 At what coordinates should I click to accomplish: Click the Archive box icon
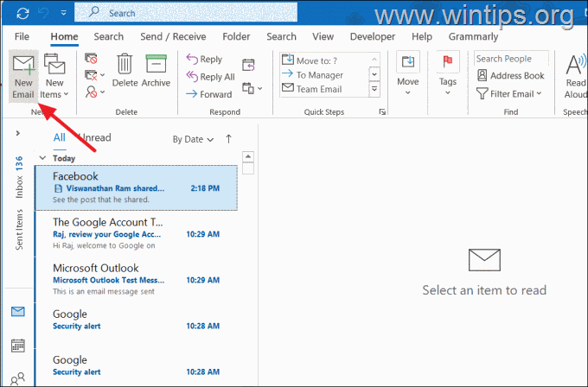point(156,70)
